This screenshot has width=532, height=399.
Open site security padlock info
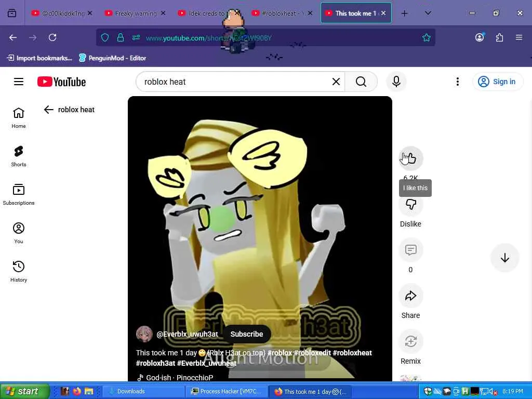(121, 37)
